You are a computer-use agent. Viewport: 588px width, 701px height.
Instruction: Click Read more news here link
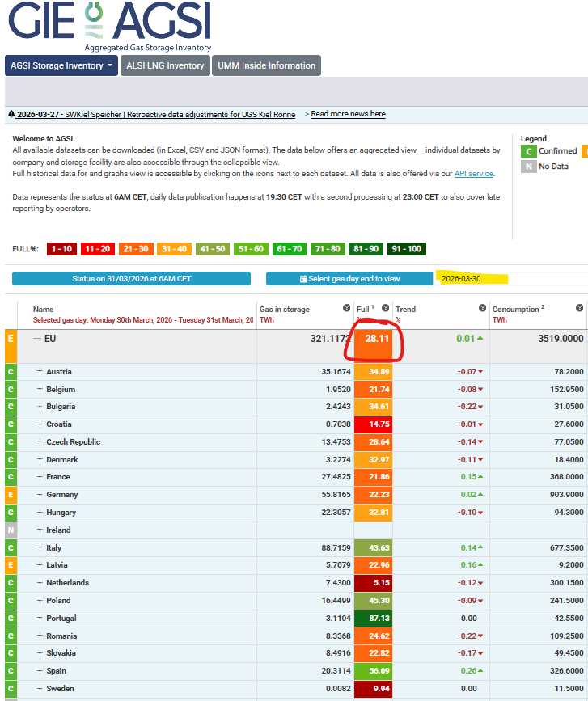(x=348, y=114)
